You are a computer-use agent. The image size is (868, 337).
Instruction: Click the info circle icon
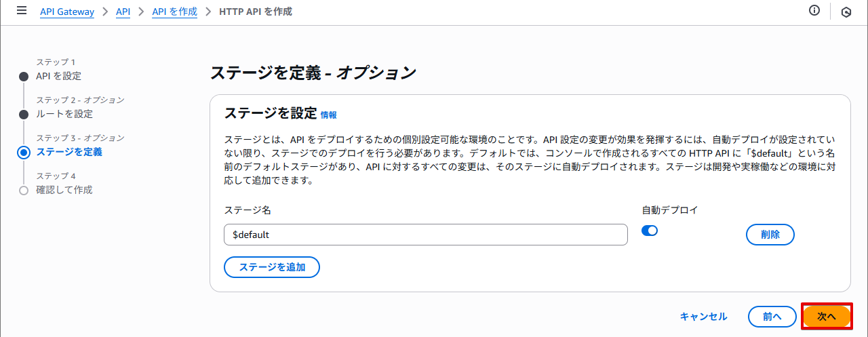[814, 11]
